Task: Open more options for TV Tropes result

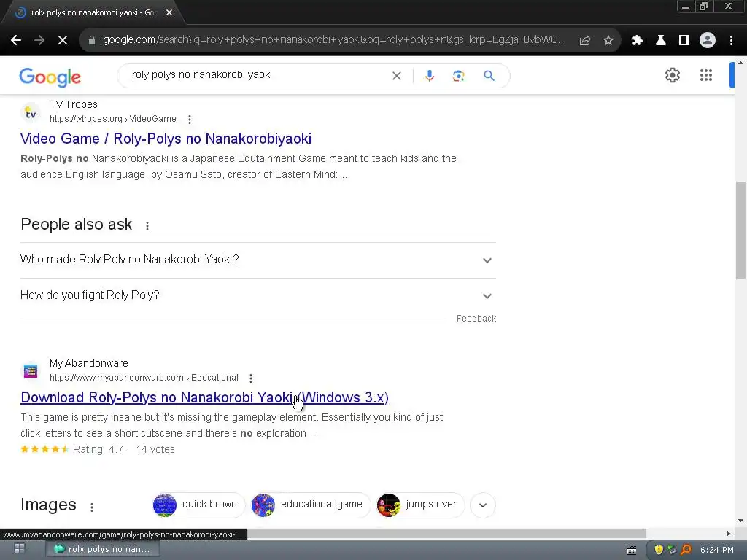Action: (x=190, y=120)
